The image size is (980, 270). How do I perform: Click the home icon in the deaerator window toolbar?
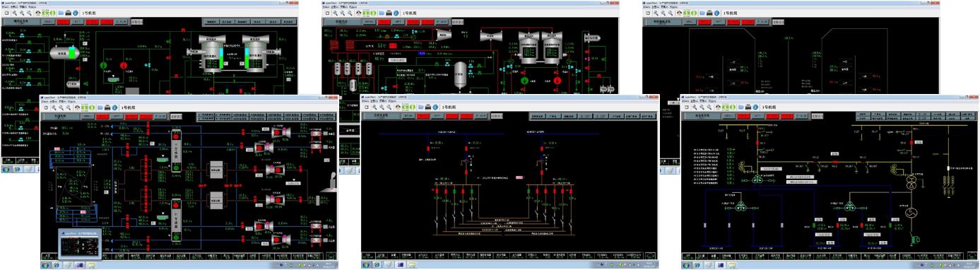pos(37,13)
